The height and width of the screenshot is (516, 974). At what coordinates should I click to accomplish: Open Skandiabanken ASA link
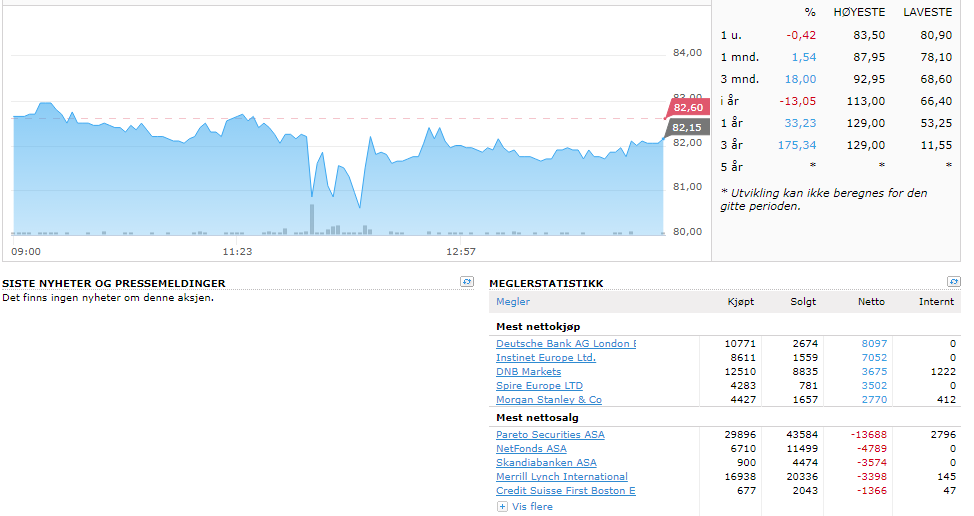(x=546, y=463)
